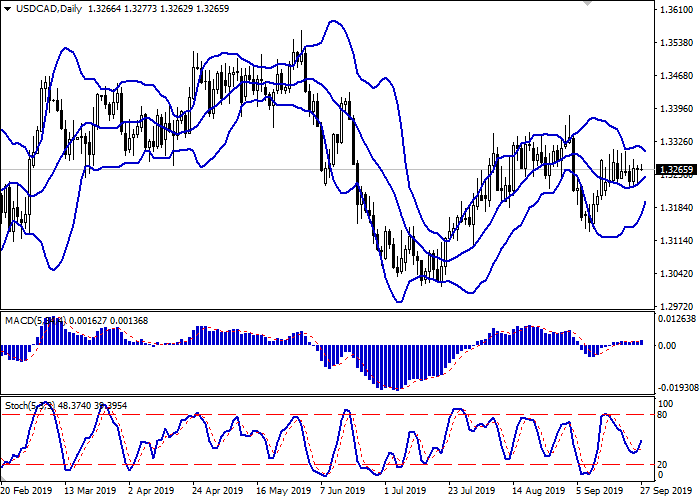Viewport: 700px width, 500px height.
Task: Select the USDCAD,Daily chart title
Action: (x=44, y=10)
